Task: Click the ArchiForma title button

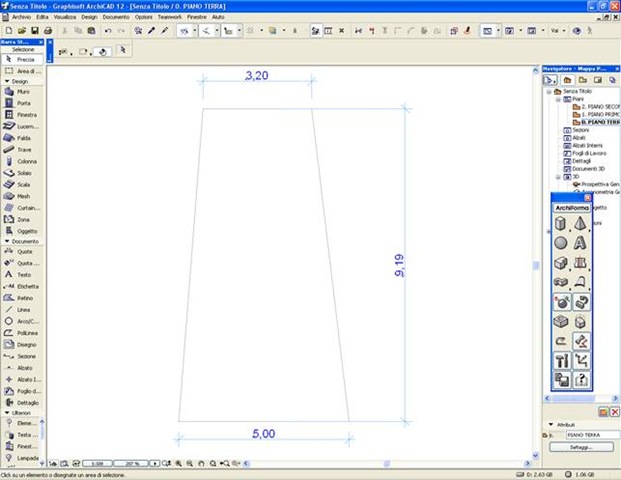Action: (571, 208)
